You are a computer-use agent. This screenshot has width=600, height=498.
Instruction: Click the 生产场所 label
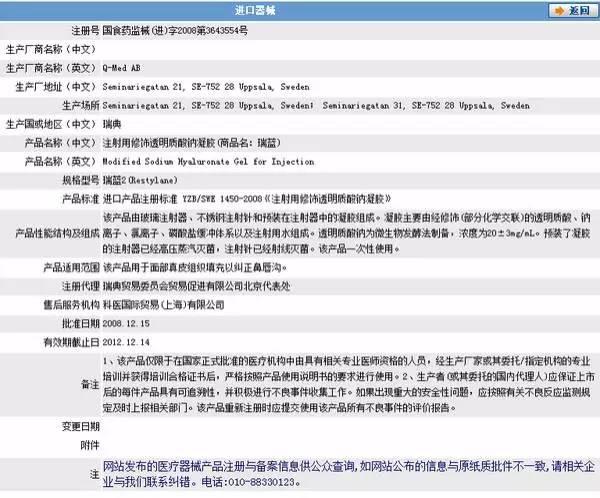click(81, 105)
